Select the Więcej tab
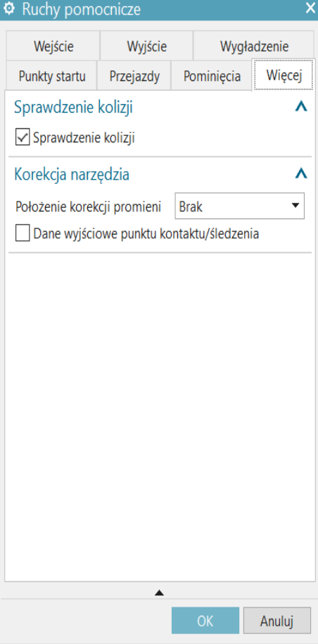 tap(284, 75)
